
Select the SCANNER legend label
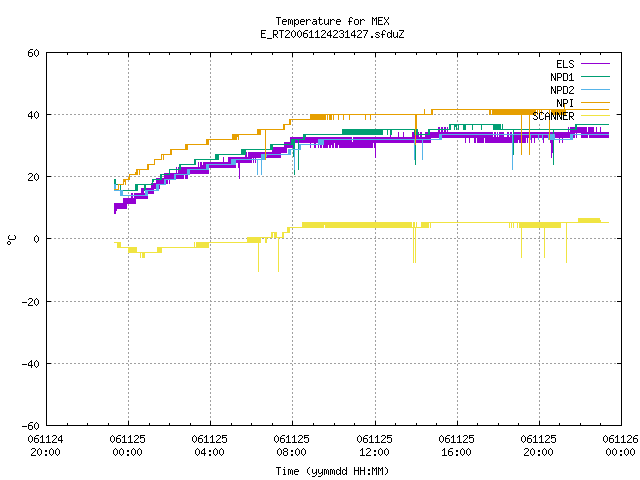click(x=553, y=116)
